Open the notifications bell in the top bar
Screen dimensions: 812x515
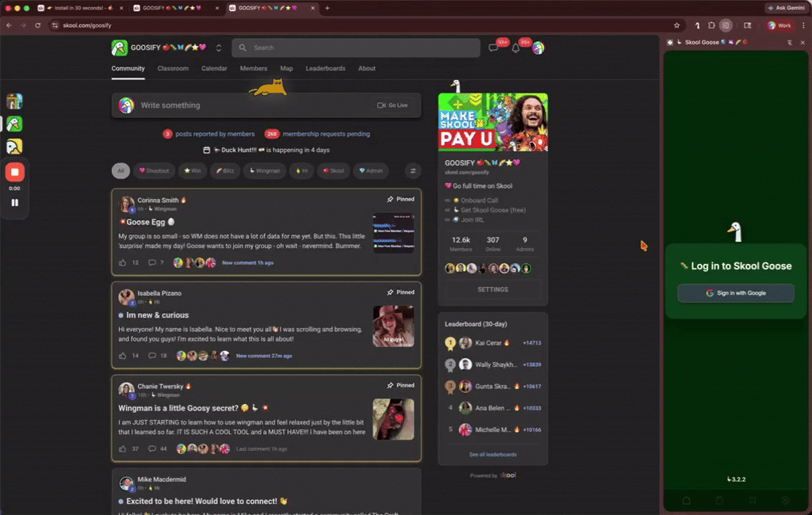[x=515, y=48]
